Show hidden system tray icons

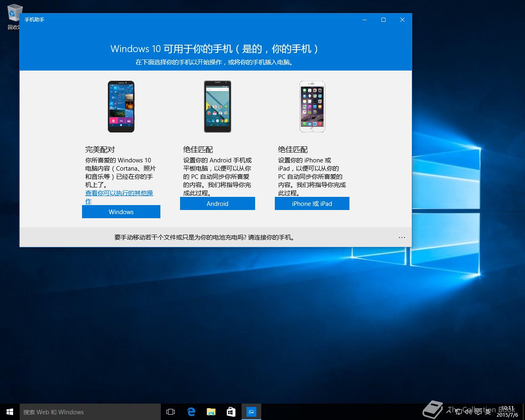point(449,412)
